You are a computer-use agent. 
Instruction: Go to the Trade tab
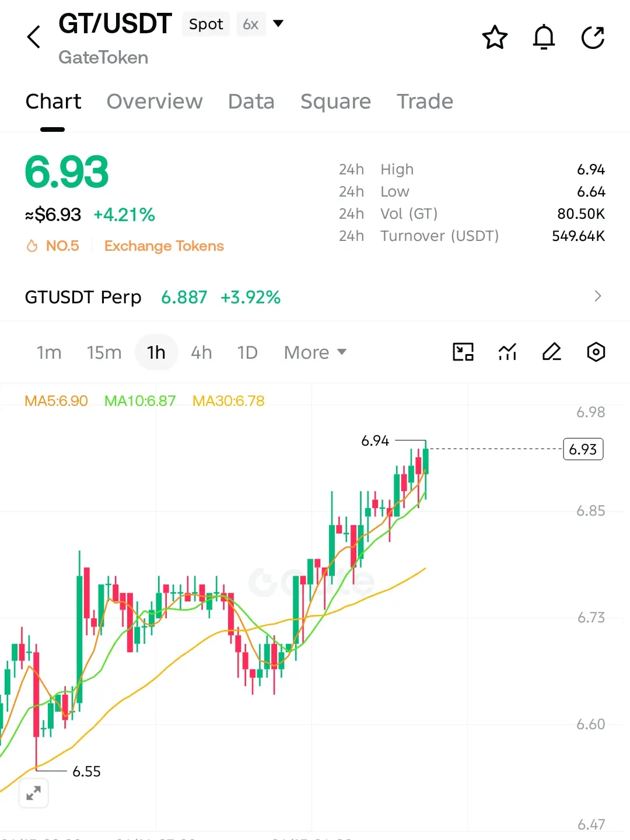click(425, 101)
